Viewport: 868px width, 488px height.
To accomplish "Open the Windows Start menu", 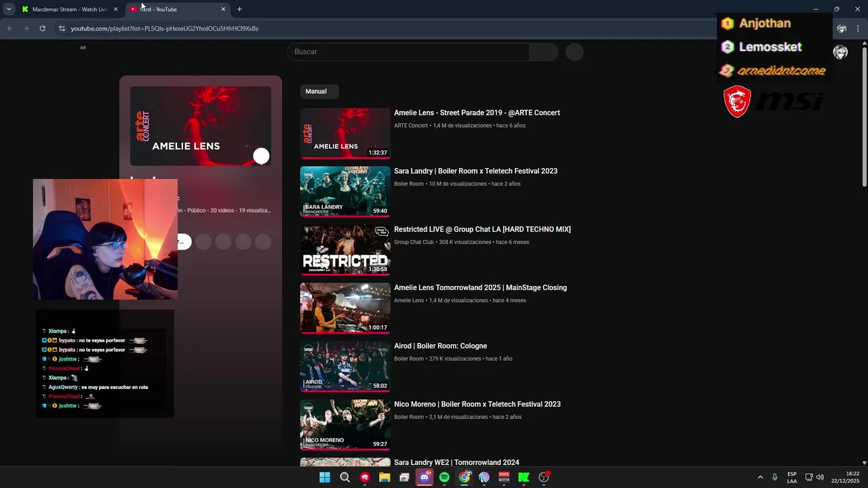I will click(325, 477).
